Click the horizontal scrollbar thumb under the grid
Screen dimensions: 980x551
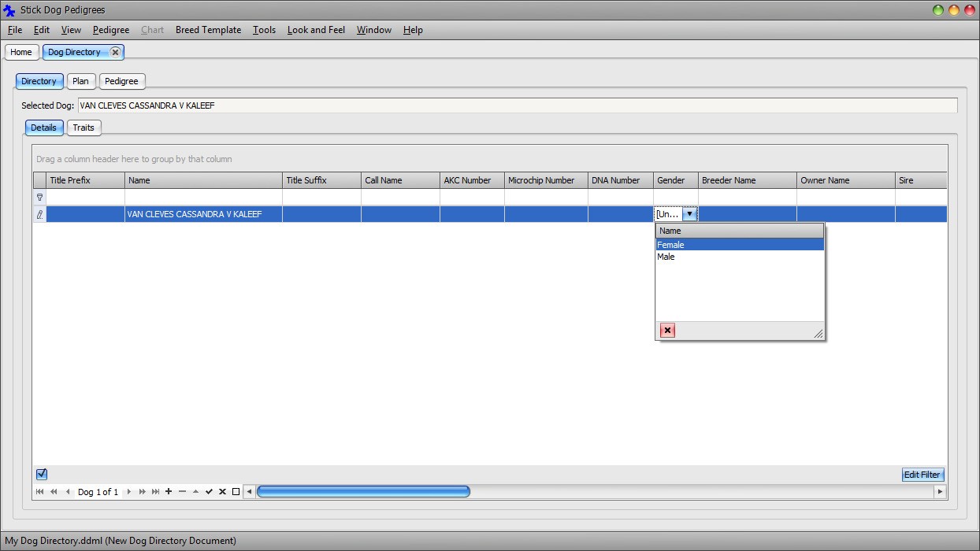[x=363, y=492]
